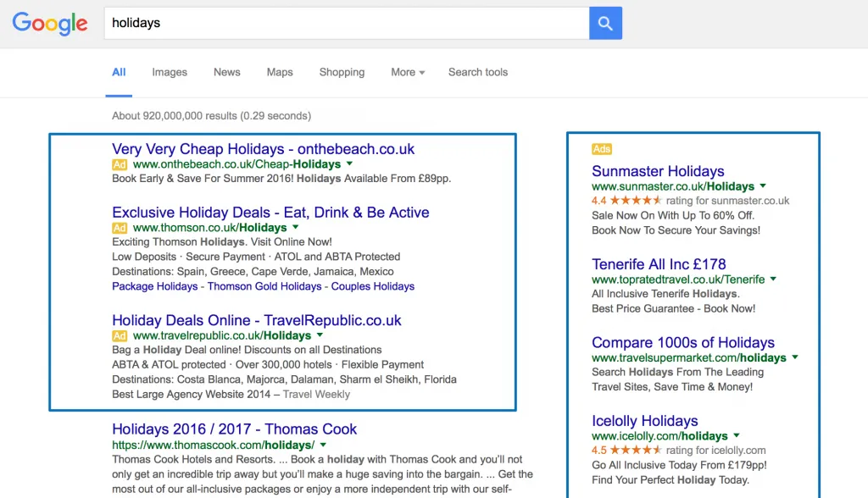Click the Google logo
868x498 pixels.
(x=50, y=24)
